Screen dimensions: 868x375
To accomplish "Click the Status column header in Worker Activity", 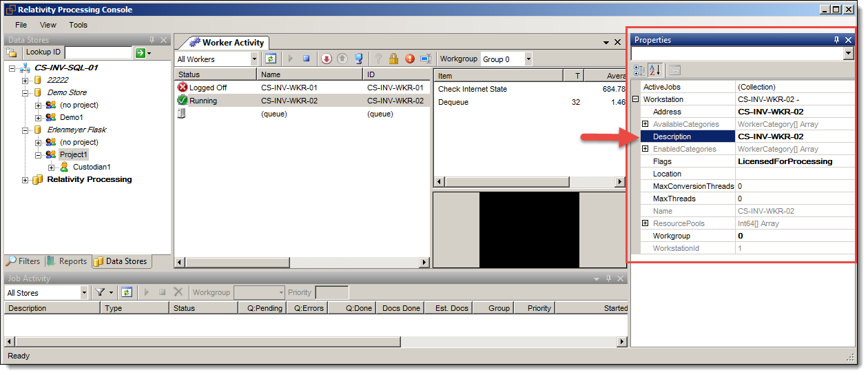I will coord(215,74).
